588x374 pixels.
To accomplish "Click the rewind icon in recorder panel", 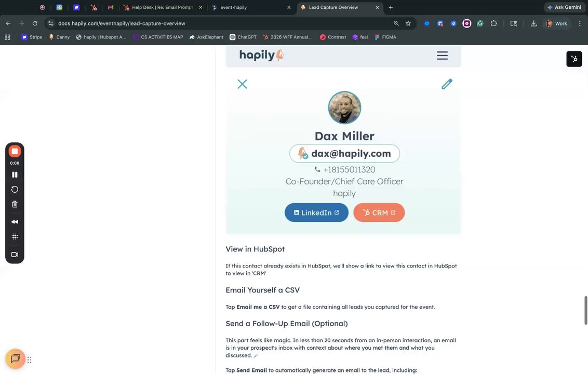I will point(15,222).
